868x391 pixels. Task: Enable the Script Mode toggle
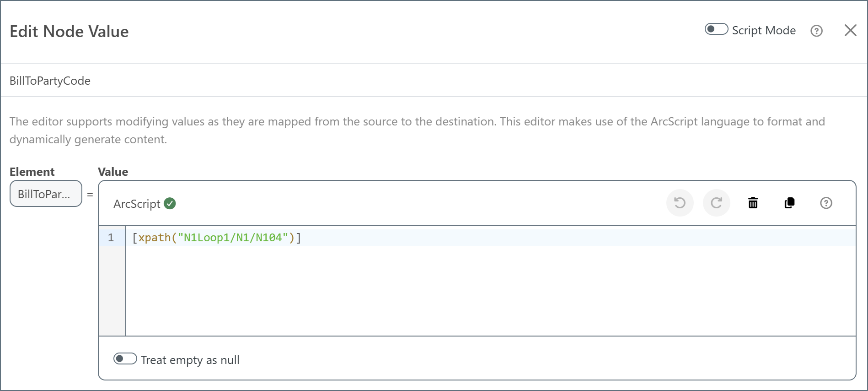(x=716, y=29)
